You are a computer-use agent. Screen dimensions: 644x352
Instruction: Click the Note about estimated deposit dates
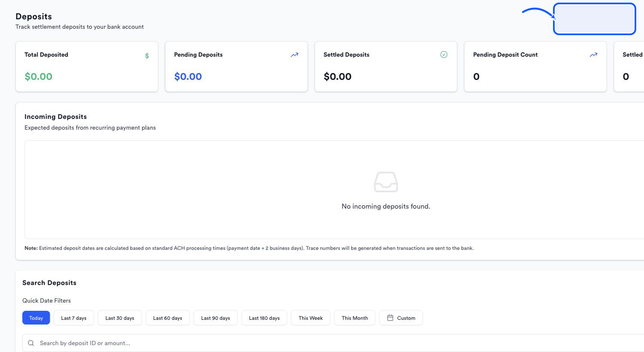click(x=249, y=248)
